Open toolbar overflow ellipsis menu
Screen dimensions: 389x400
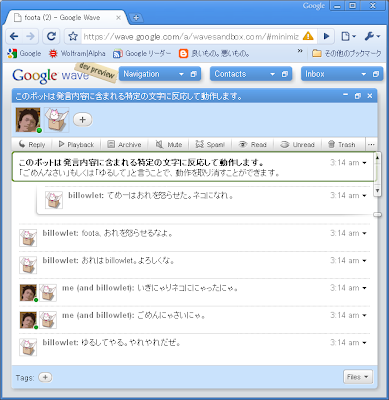371,144
